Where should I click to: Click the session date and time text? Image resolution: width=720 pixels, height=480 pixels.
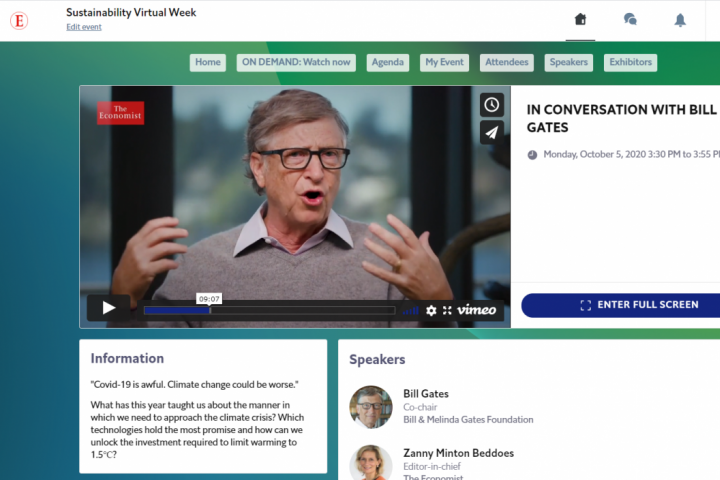[x=631, y=154]
